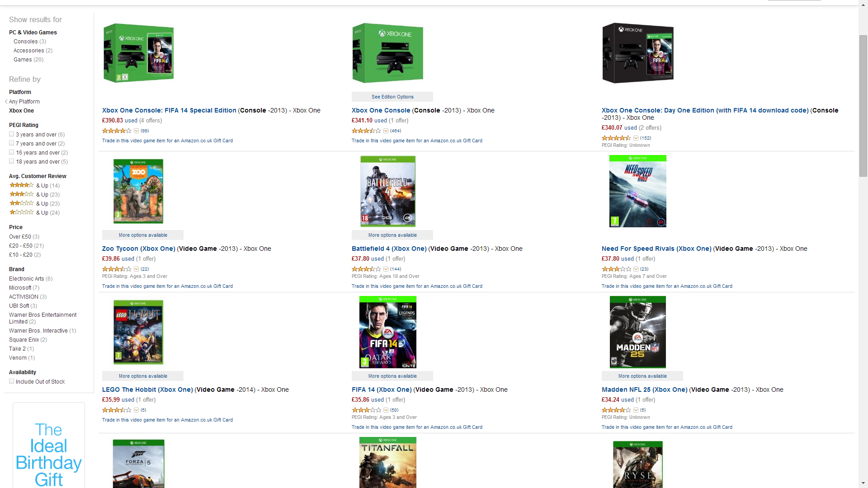
Task: Open black Day One Edition console image
Action: [x=638, y=53]
